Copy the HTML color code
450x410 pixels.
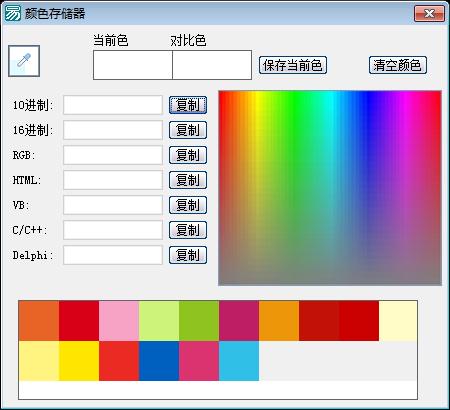188,180
